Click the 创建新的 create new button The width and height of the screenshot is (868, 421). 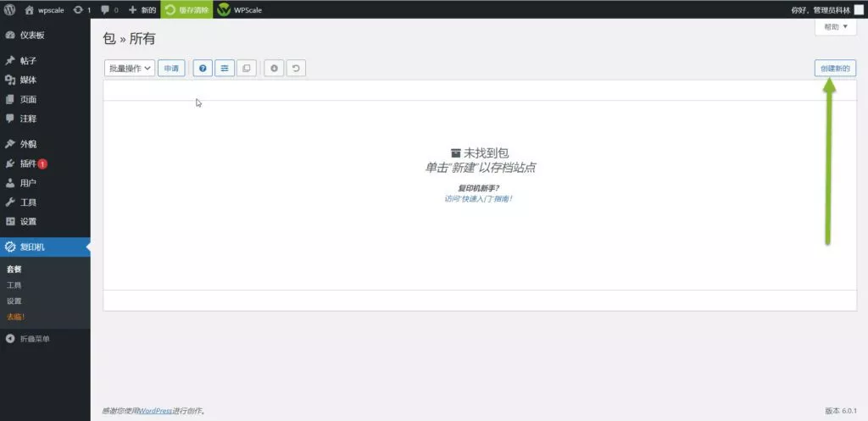point(835,69)
